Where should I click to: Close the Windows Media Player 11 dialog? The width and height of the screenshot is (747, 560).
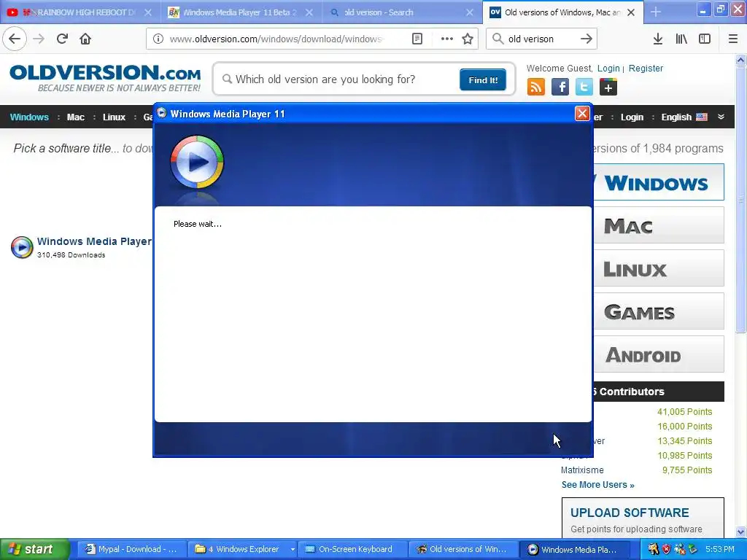tap(581, 113)
